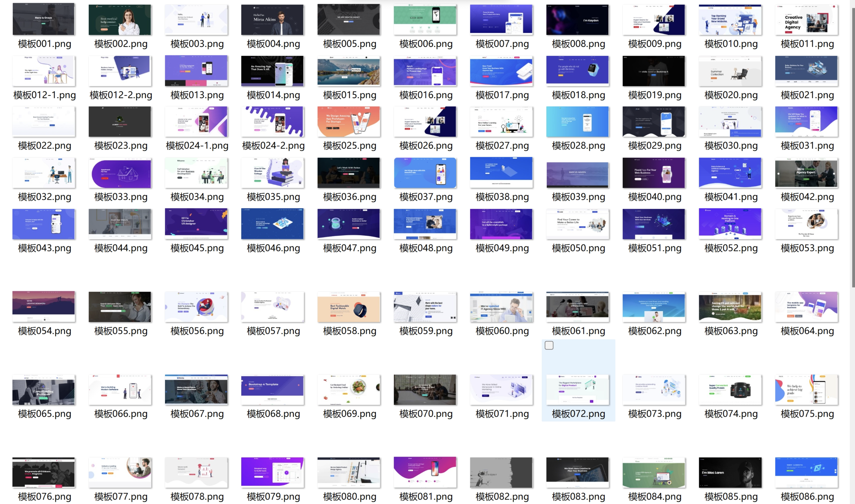Image resolution: width=855 pixels, height=504 pixels.
Task: Open the 模板012-1.png template image
Action: (x=43, y=71)
